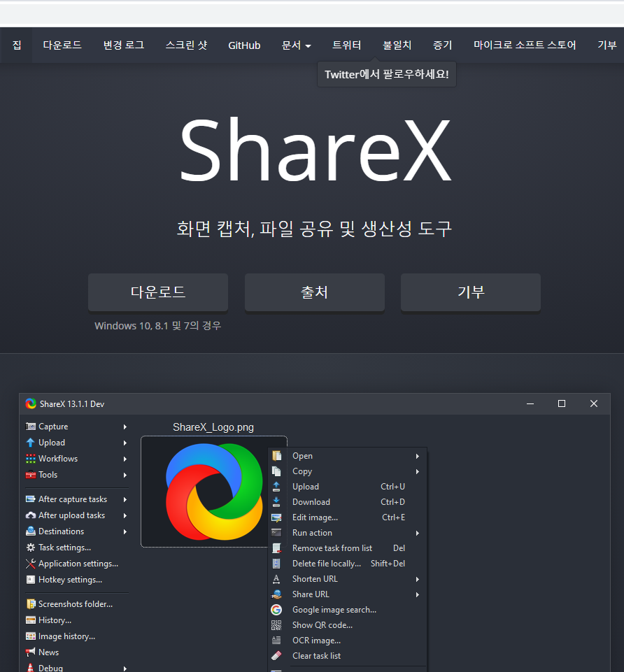Expand the Share URL submenu arrow

(417, 594)
